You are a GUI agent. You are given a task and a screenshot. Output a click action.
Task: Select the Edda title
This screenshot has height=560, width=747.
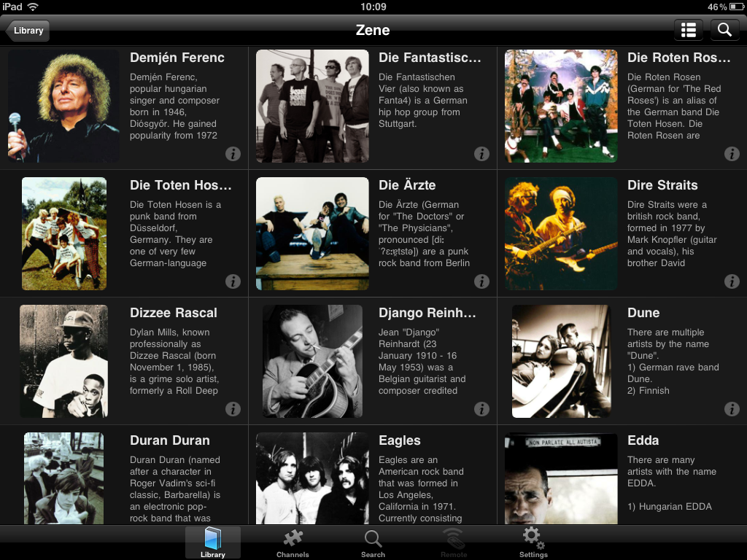[x=643, y=440]
